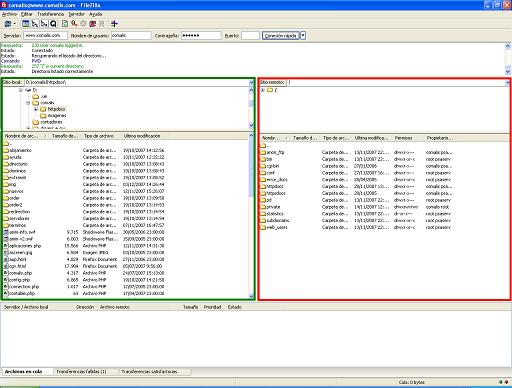Image resolution: width=512 pixels, height=388 pixels.
Task: Click the anim-info.swf file icon
Action: [x=6, y=232]
